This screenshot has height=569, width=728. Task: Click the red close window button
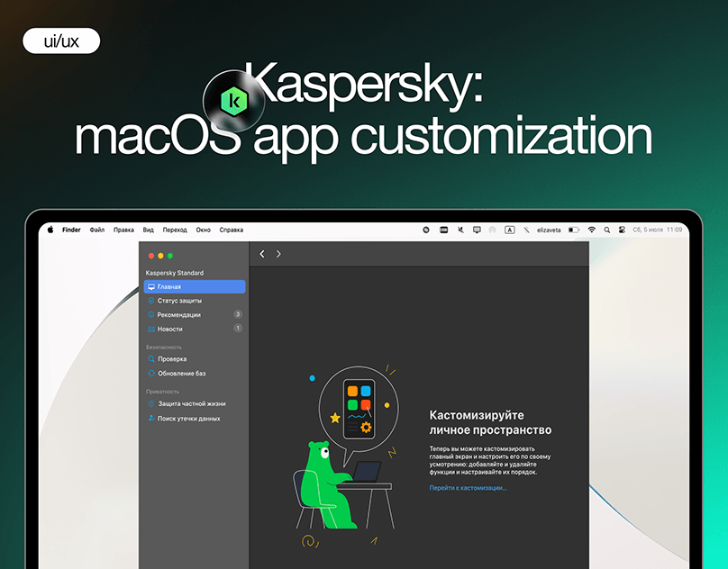[x=150, y=256]
